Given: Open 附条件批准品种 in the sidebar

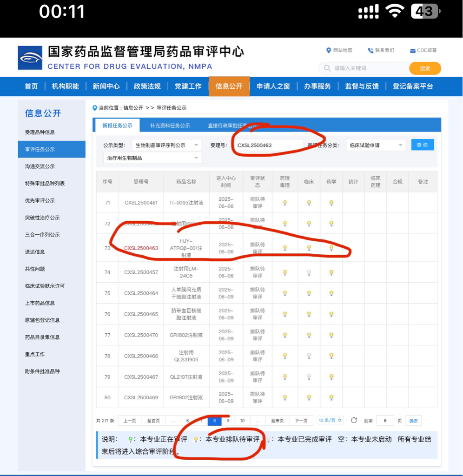Looking at the screenshot, I should tap(42, 371).
